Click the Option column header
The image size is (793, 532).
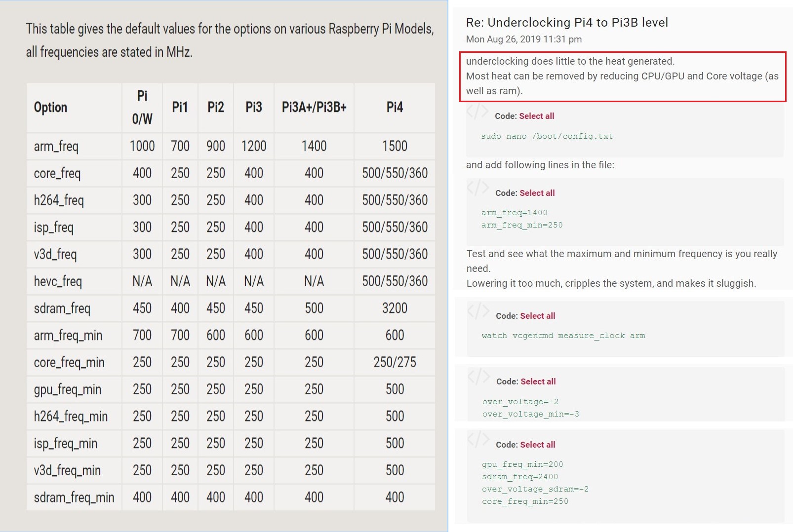pyautogui.click(x=50, y=107)
